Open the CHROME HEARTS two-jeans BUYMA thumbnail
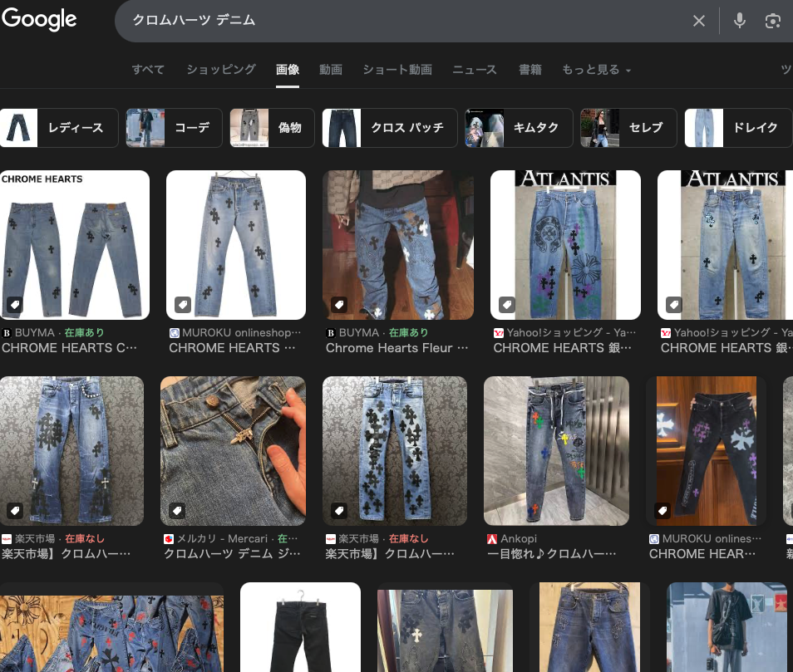 [x=74, y=245]
